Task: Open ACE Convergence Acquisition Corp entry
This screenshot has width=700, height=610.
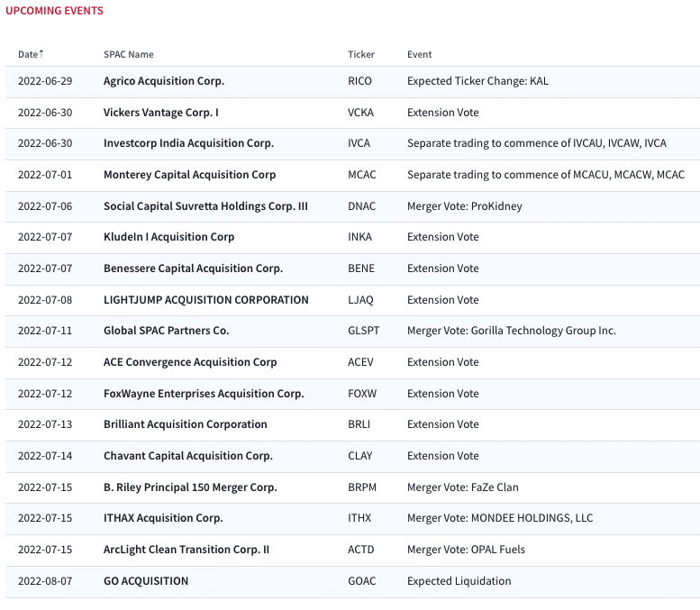Action: point(190,362)
